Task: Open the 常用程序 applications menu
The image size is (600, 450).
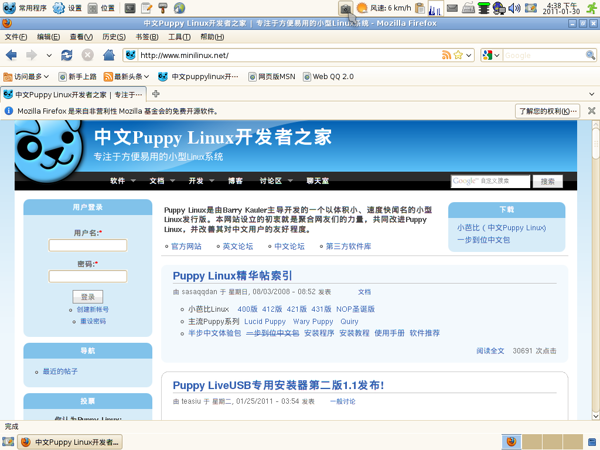Action: click(24, 8)
